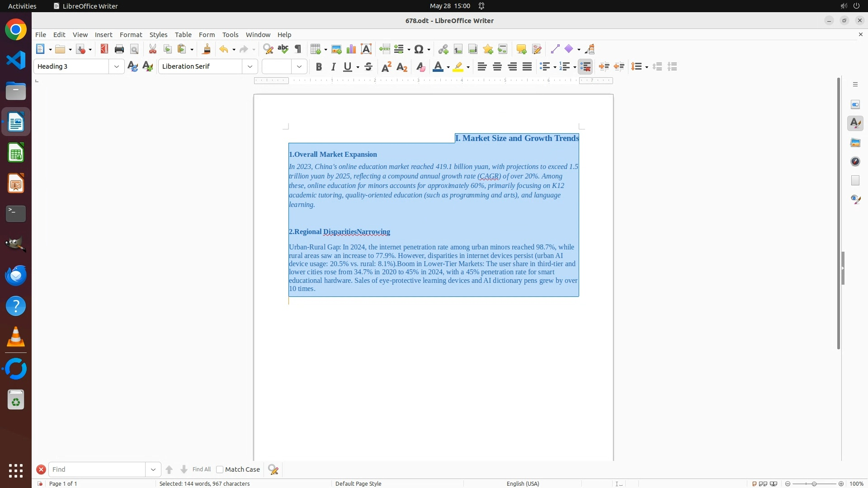Toggle formatting marks pilcrow icon

tap(298, 49)
